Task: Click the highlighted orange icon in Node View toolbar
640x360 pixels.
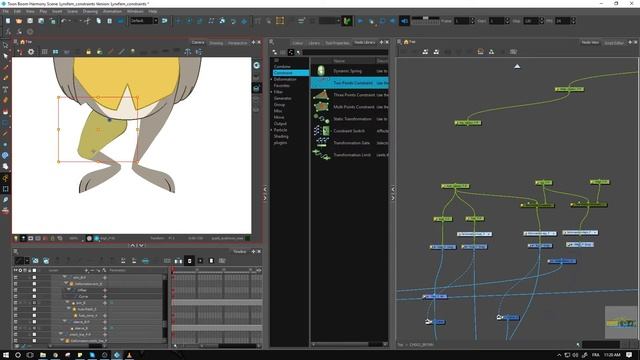Action: [x=480, y=52]
